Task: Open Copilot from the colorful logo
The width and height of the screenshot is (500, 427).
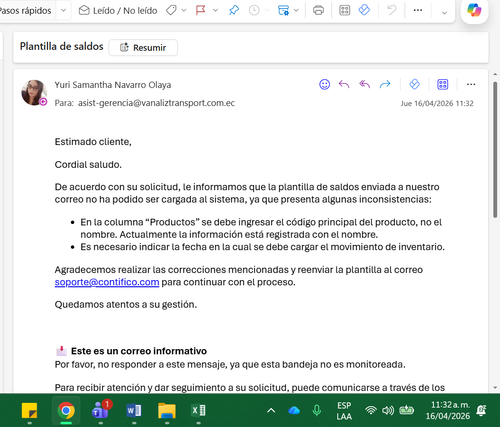Action: (x=474, y=10)
